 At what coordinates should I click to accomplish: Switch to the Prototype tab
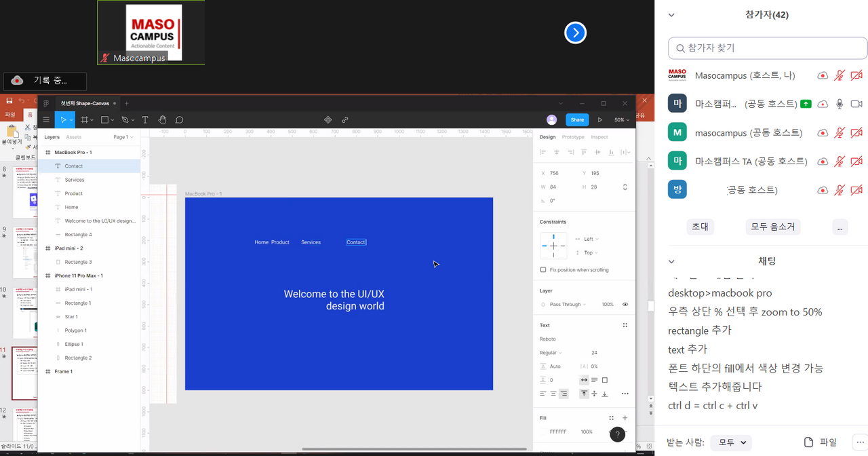(573, 137)
